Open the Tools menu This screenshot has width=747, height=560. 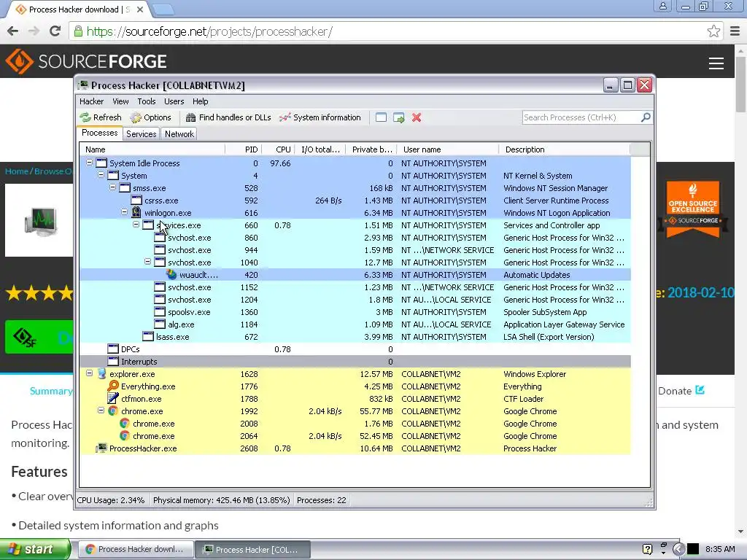146,101
